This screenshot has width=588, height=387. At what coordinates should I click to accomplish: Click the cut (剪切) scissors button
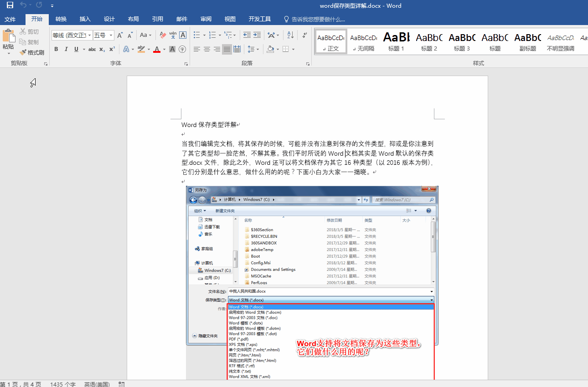tap(30, 31)
